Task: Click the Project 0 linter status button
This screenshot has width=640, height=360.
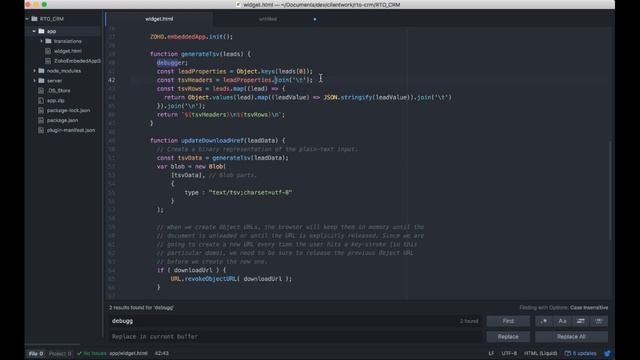Action: [x=60, y=353]
